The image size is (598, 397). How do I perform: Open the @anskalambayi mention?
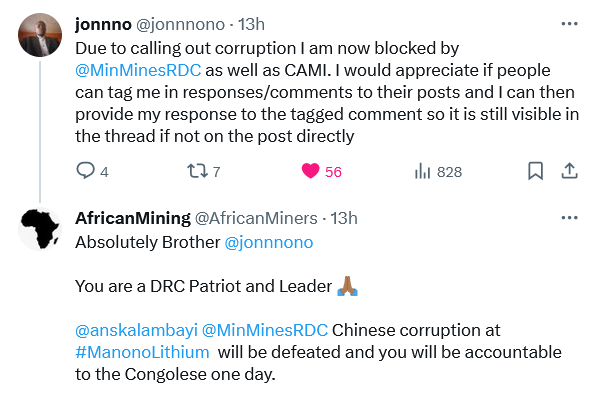coord(137,330)
